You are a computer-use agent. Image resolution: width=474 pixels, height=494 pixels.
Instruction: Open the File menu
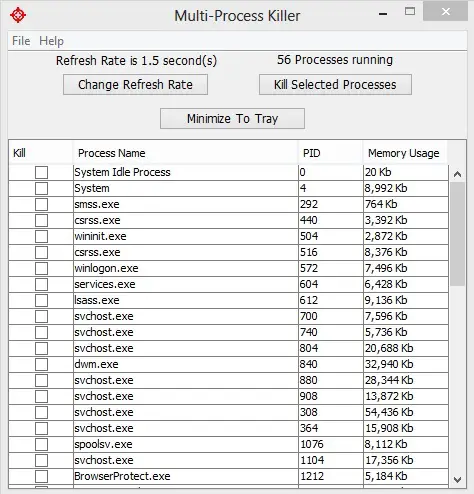point(21,41)
